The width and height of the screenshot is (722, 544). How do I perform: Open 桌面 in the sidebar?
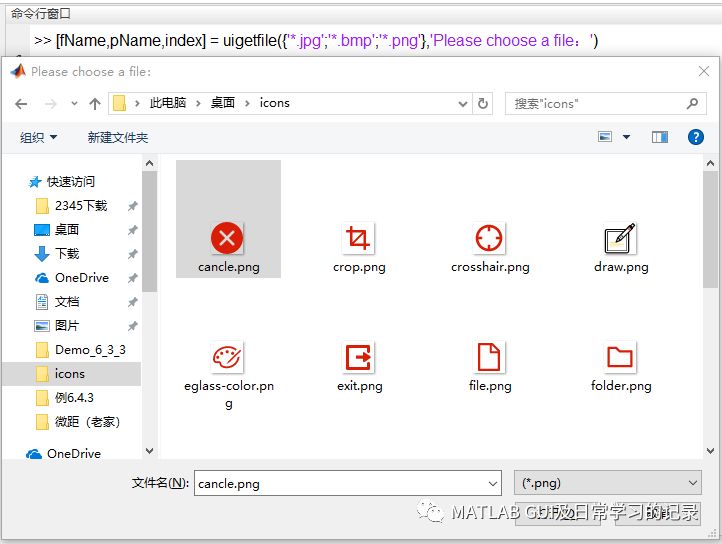67,229
